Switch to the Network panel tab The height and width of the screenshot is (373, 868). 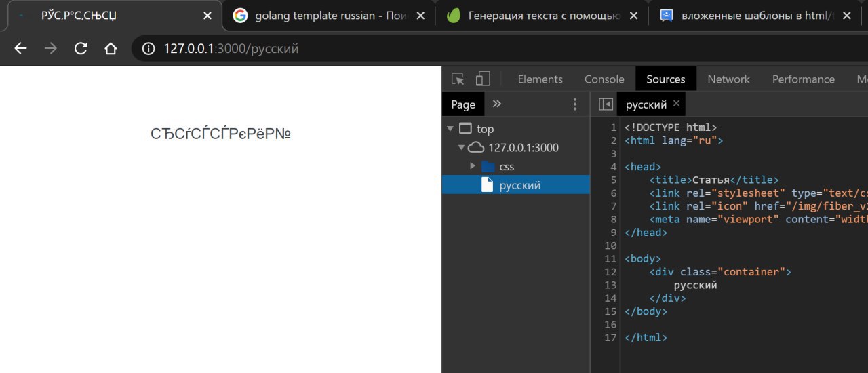[728, 79]
